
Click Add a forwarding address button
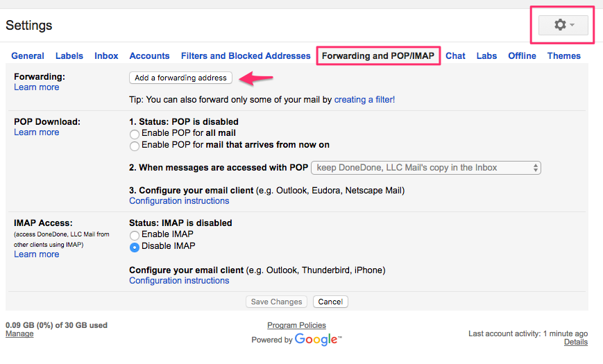(180, 78)
